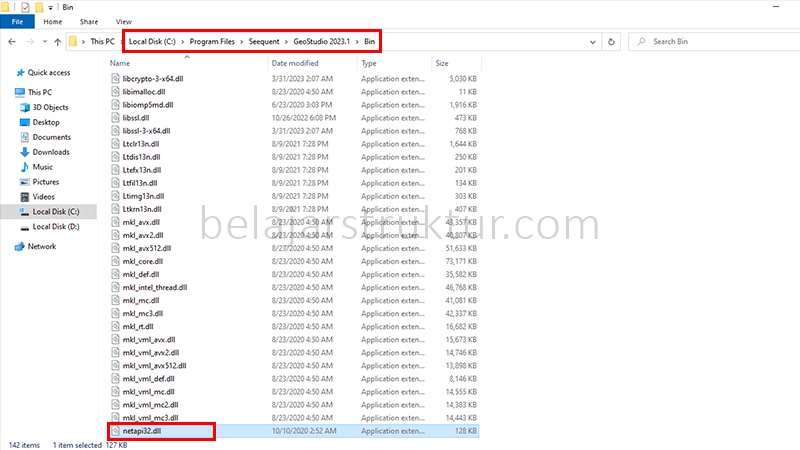Image resolution: width=800 pixels, height=450 pixels.
Task: Select the mkl_core.dll file icon
Action: [x=115, y=261]
